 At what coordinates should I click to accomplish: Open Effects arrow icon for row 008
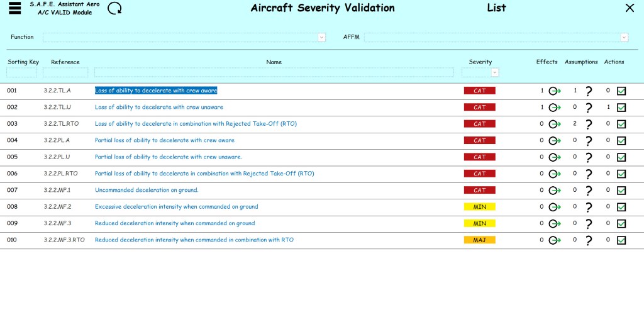click(x=554, y=207)
